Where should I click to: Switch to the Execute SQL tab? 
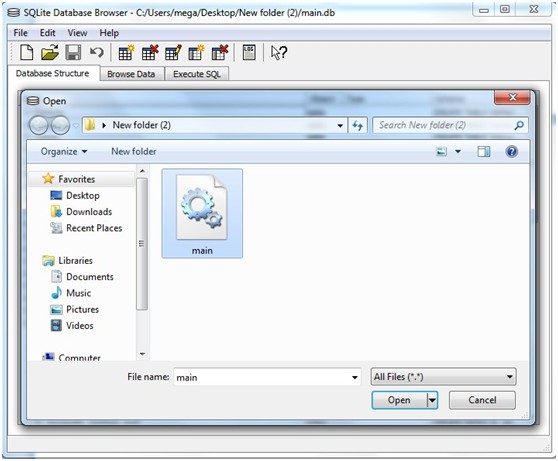point(197,74)
